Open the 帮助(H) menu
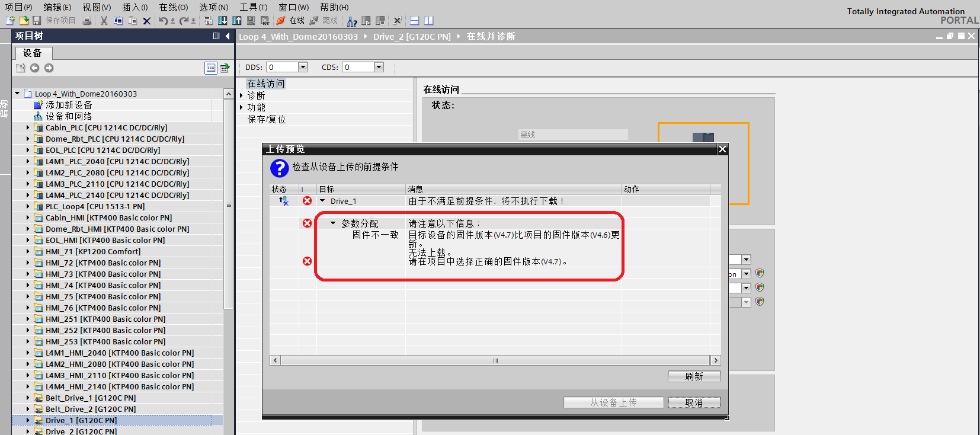The height and width of the screenshot is (435, 980). (334, 7)
